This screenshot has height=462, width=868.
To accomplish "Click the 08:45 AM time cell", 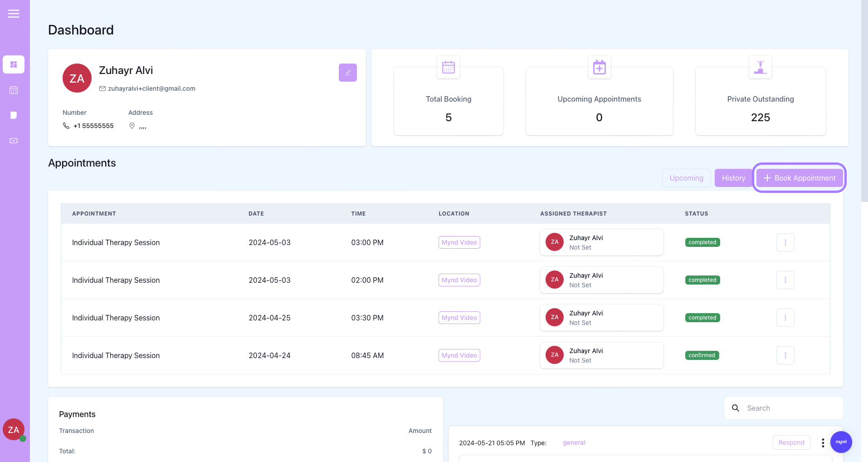I will 367,355.
